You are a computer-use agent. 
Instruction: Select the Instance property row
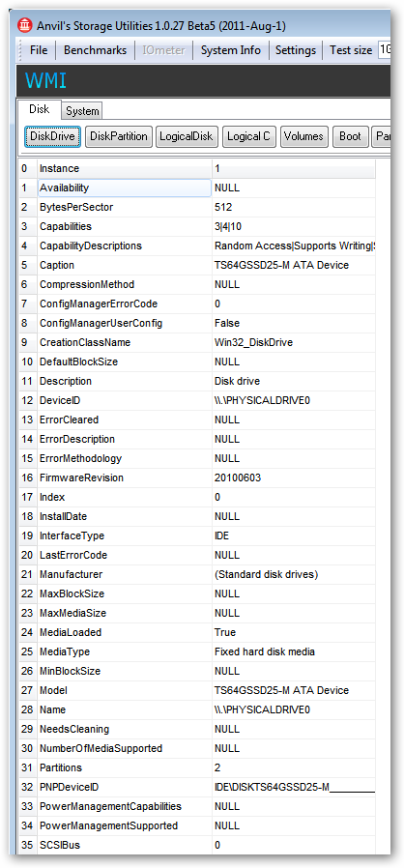tap(197, 169)
